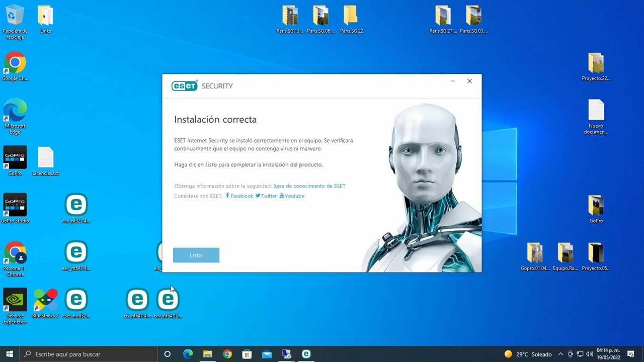Open the ESET Facebook link

239,196
